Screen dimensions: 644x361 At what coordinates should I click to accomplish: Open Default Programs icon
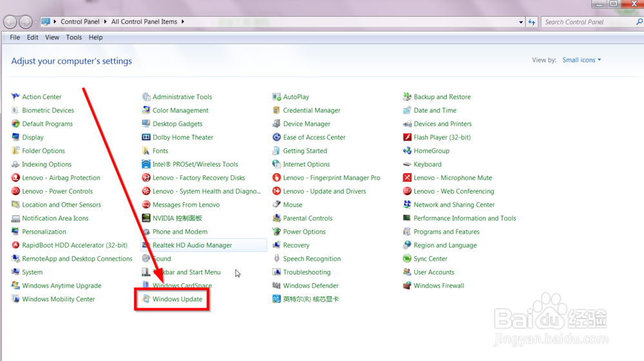(15, 124)
